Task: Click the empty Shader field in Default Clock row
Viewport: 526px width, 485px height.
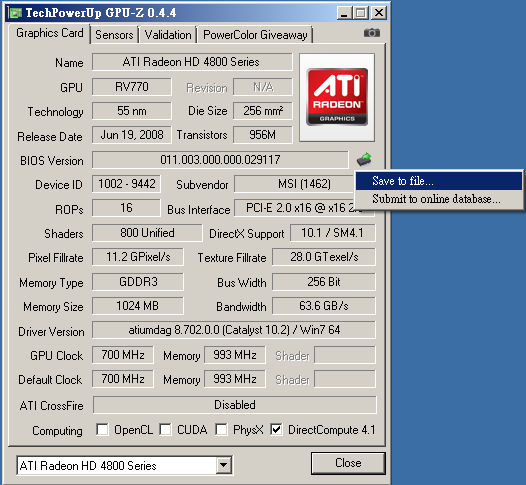Action: point(345,379)
